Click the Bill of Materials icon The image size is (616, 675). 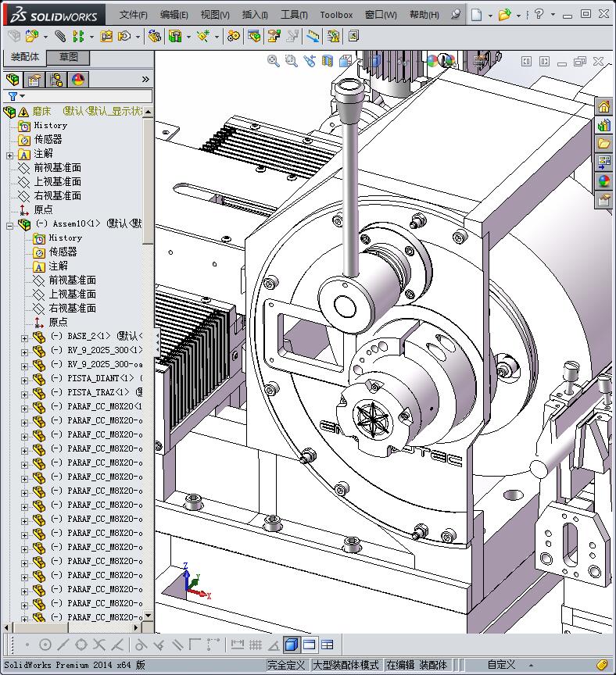click(254, 36)
